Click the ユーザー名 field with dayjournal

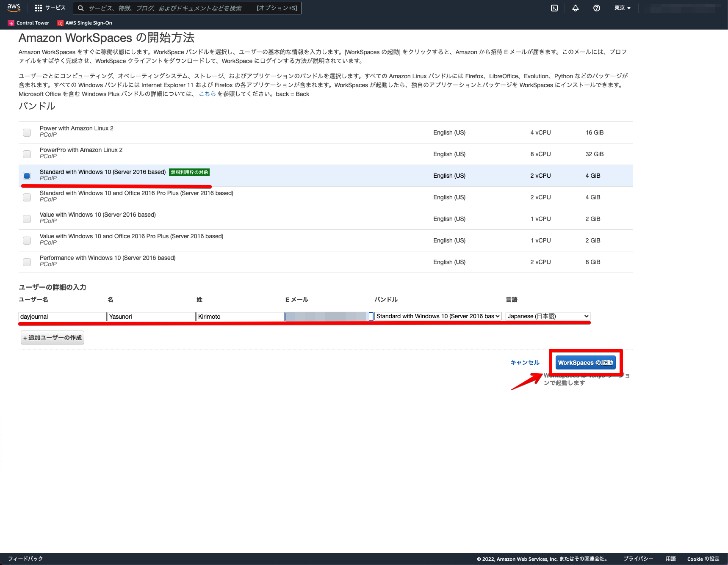pos(63,317)
